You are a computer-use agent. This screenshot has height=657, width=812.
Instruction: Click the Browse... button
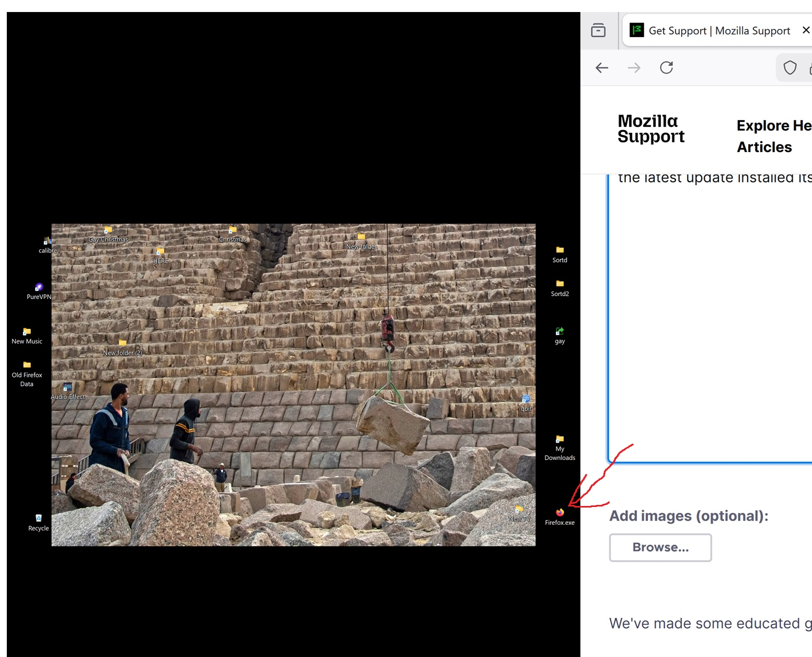pos(660,547)
